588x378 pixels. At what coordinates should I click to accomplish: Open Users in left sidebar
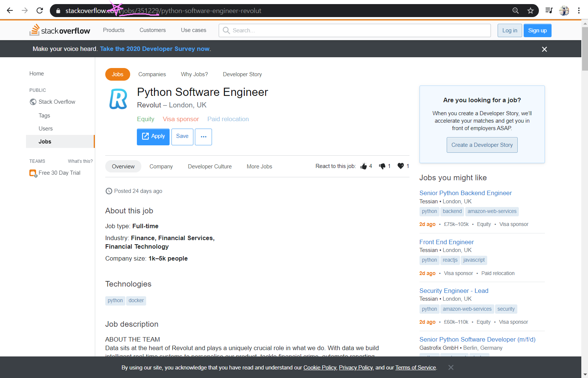point(46,129)
